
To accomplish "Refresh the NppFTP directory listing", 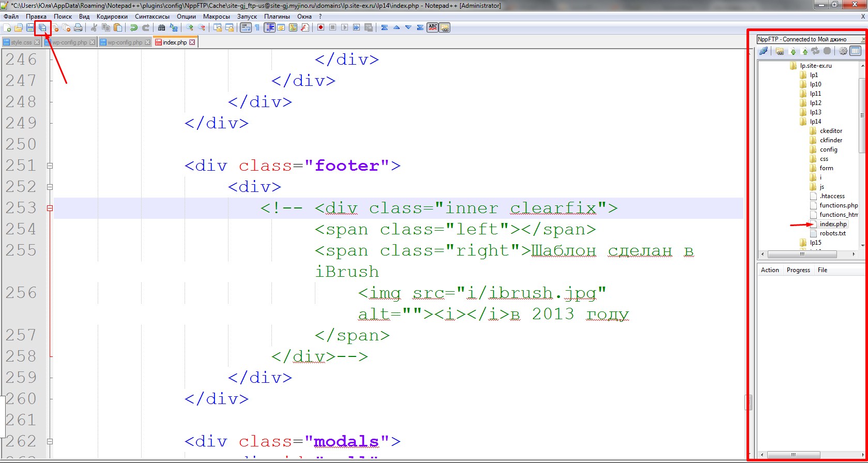I will [x=815, y=51].
